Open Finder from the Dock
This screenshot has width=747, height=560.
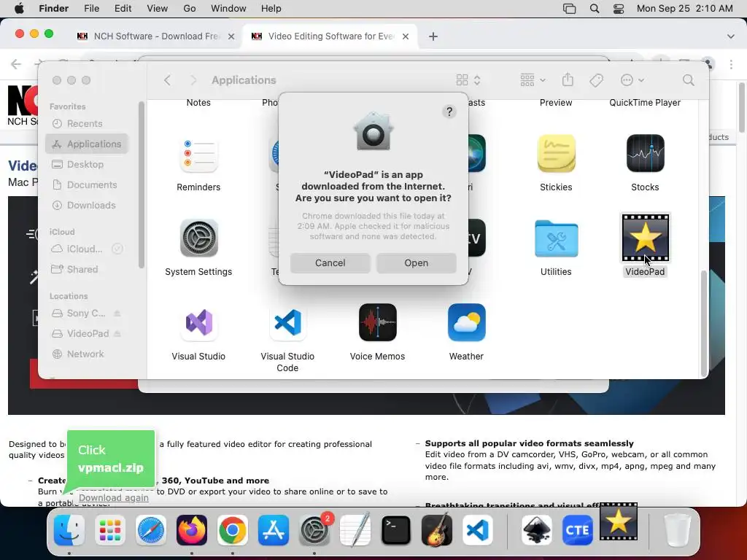[69, 530]
